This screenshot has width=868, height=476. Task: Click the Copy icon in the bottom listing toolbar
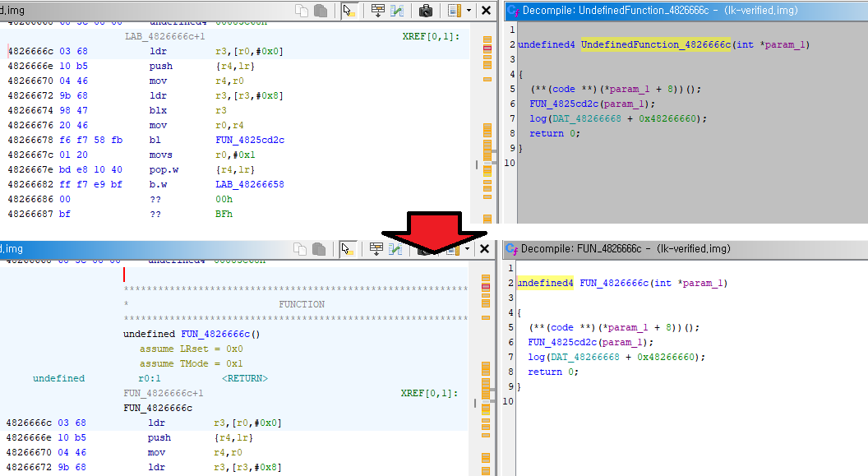(302, 248)
